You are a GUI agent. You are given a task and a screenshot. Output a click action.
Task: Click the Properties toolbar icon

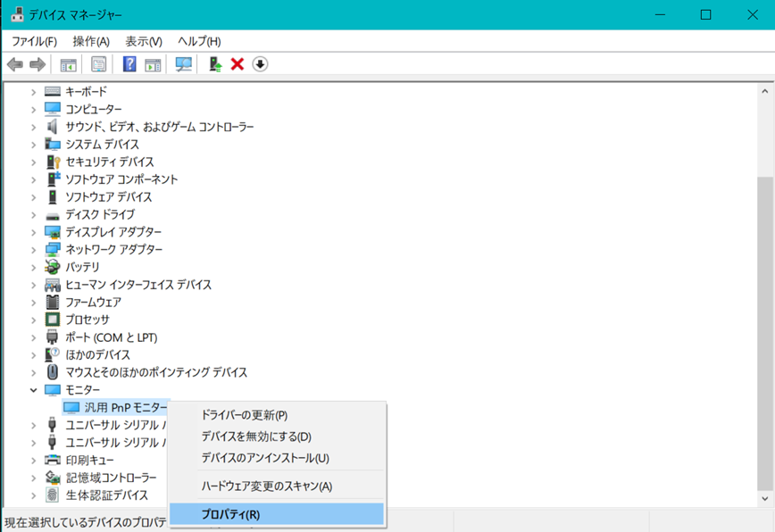(x=98, y=64)
